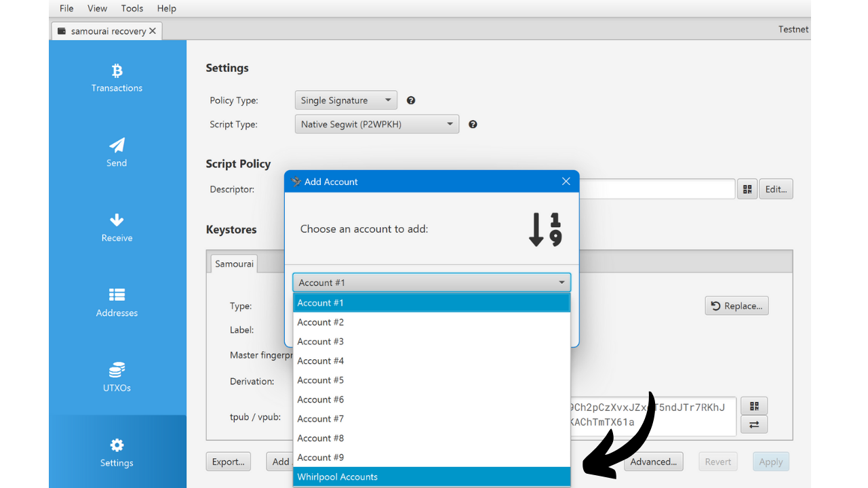The width and height of the screenshot is (868, 488).
Task: Click the descriptor Edit button
Action: click(776, 190)
